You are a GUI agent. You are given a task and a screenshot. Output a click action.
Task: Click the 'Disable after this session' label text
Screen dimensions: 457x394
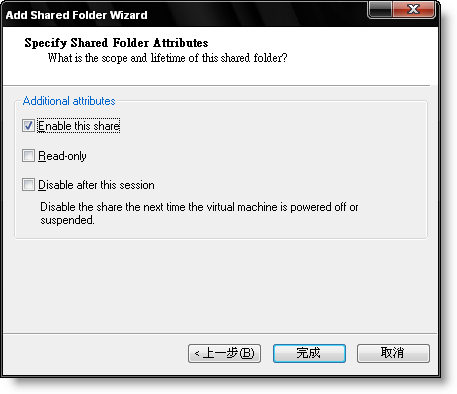click(96, 185)
